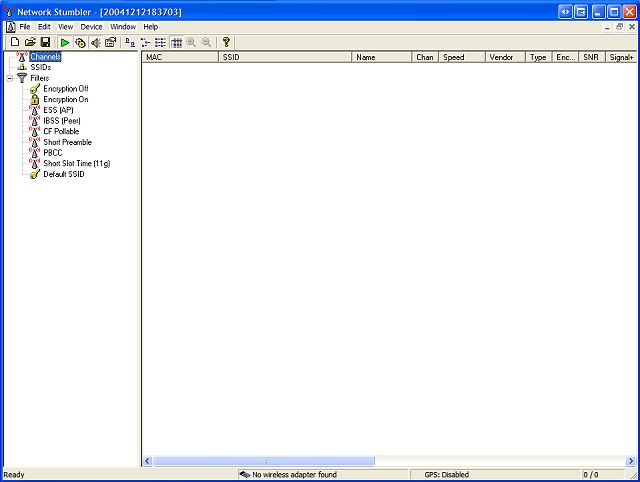The height and width of the screenshot is (482, 640).
Task: Click the New document toolbar icon
Action: 15,42
